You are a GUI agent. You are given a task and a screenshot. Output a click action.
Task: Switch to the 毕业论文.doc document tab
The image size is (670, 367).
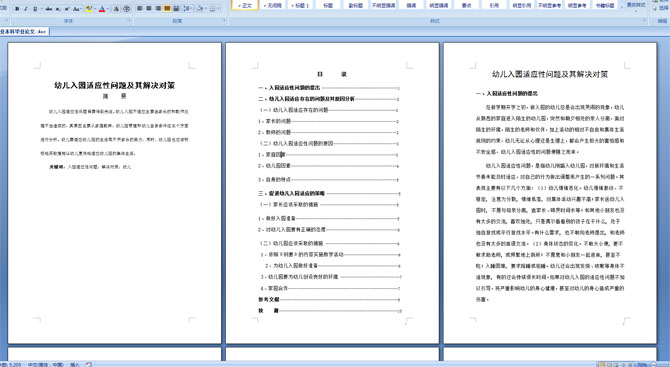tap(24, 32)
